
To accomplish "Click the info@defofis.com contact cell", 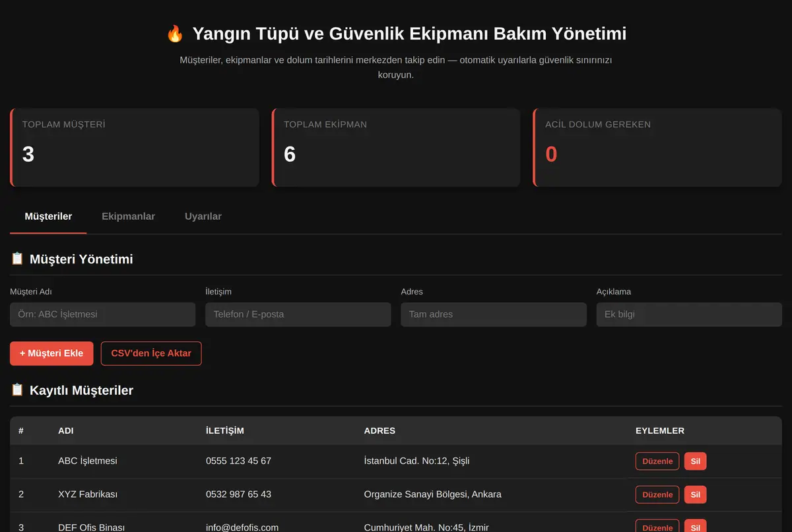I will (x=242, y=527).
